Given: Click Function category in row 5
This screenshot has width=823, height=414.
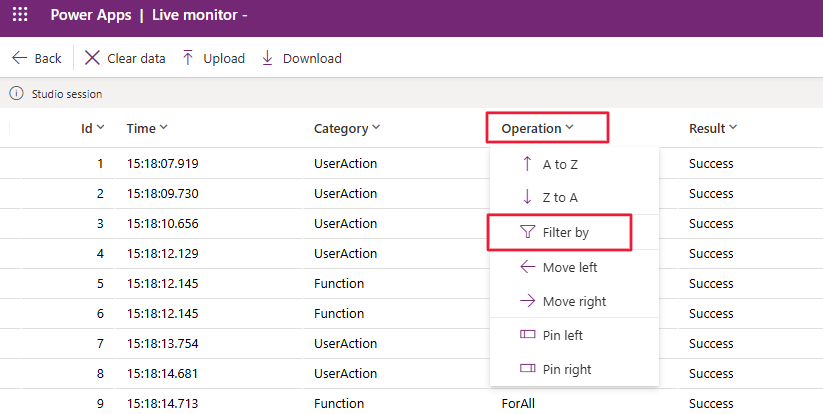Looking at the screenshot, I should pos(339,283).
